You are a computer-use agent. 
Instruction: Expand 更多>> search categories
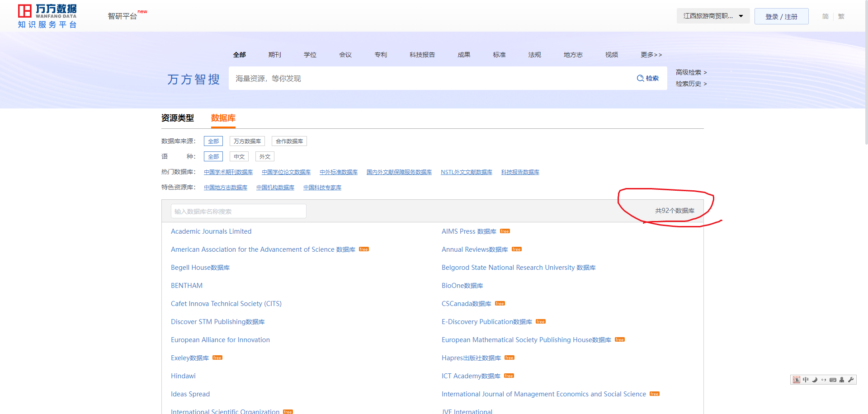click(651, 55)
